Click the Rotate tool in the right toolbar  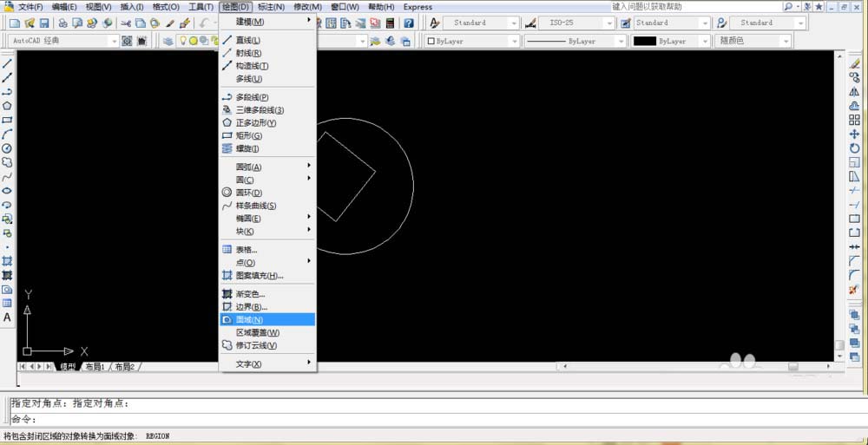click(855, 148)
